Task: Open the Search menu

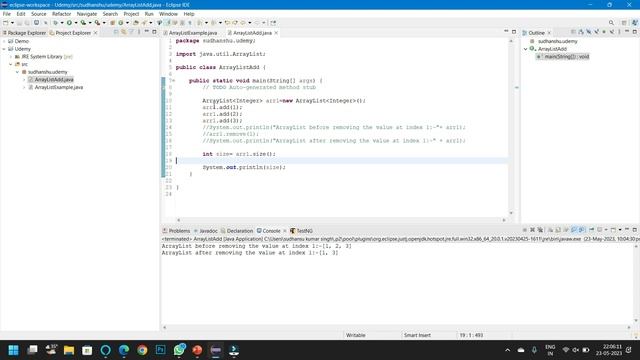Action: (110, 14)
